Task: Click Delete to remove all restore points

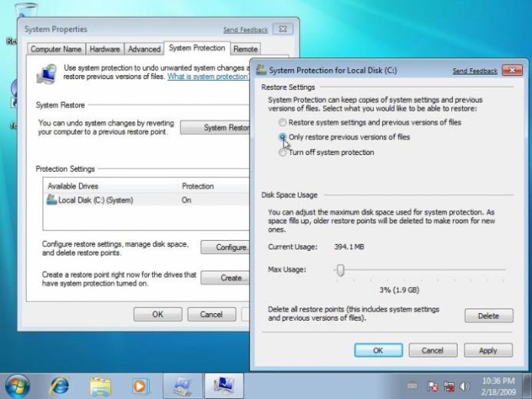Action: [x=488, y=315]
